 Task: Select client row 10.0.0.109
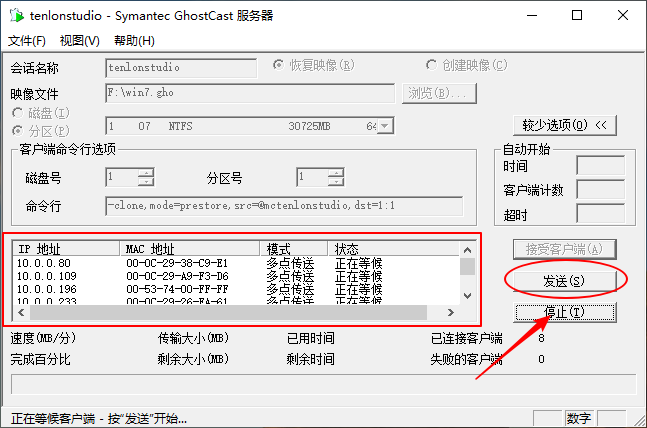coord(236,276)
